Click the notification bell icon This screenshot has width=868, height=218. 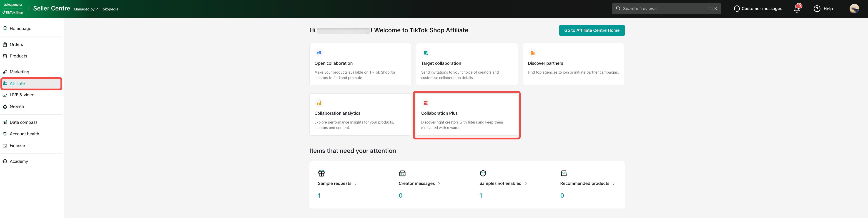coord(797,9)
